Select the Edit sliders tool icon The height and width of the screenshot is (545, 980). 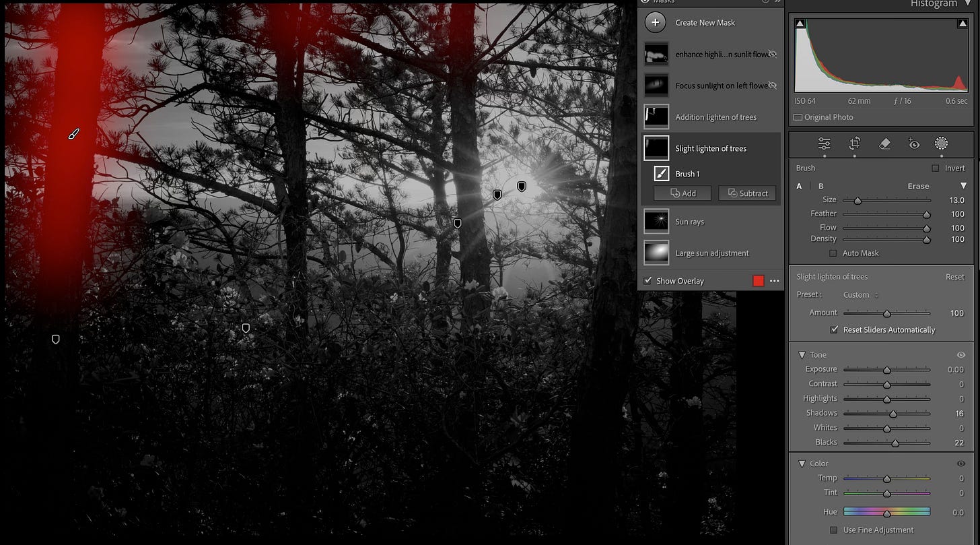[824, 143]
